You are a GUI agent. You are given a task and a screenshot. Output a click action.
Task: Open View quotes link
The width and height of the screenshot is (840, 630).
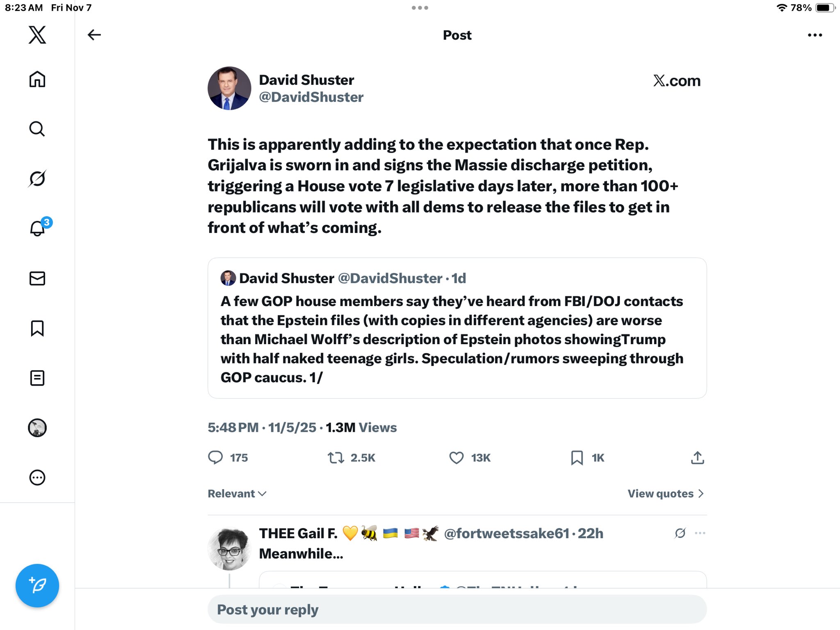(x=665, y=493)
